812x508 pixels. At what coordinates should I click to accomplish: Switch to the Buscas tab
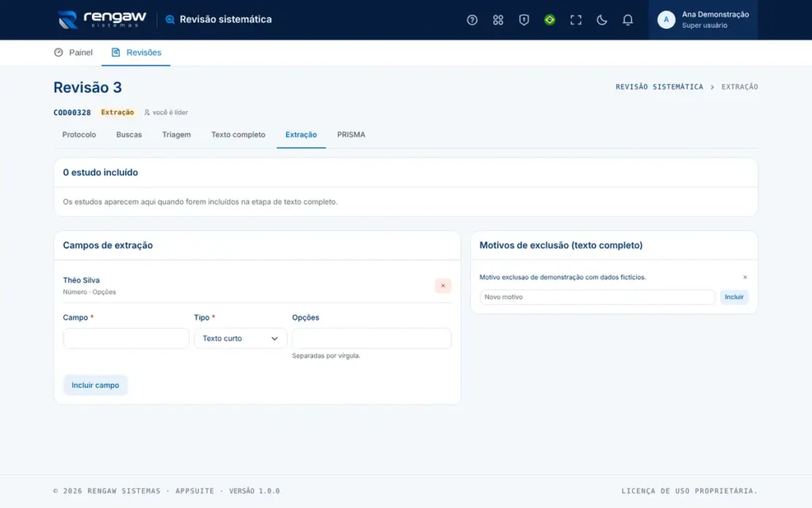129,135
